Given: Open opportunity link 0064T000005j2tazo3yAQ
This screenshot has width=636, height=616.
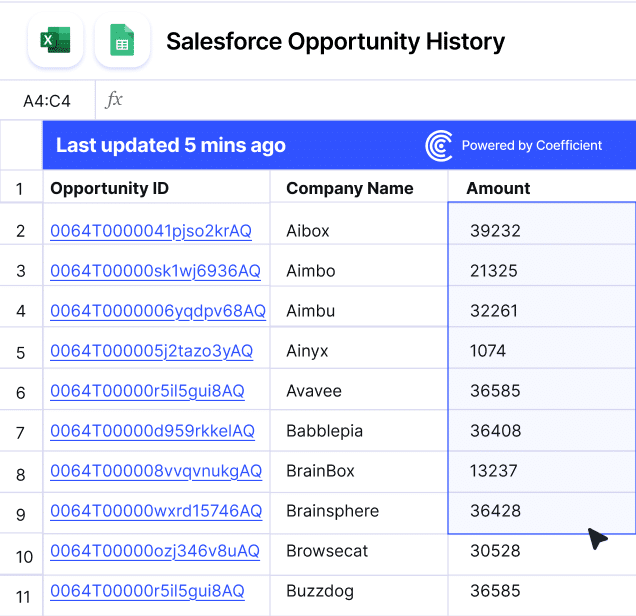Looking at the screenshot, I should pos(152,351).
